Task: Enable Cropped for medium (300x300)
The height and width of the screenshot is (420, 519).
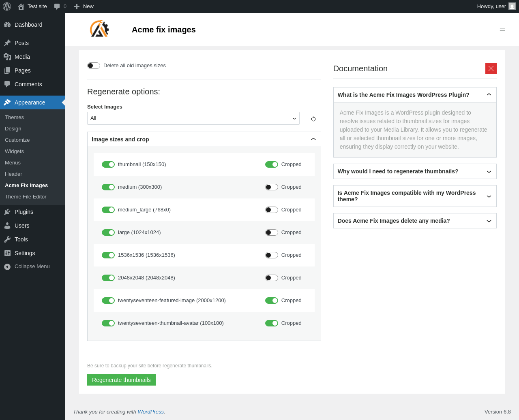Action: (272, 187)
